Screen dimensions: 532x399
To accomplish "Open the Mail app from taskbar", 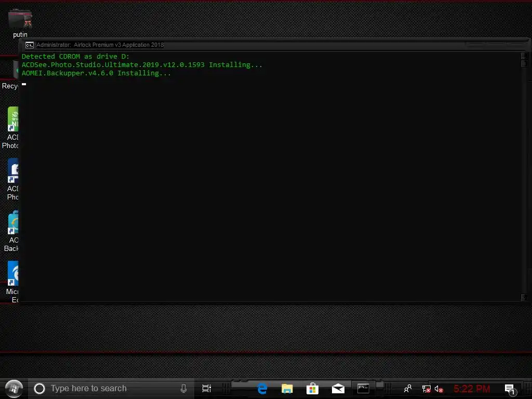I will [338, 389].
